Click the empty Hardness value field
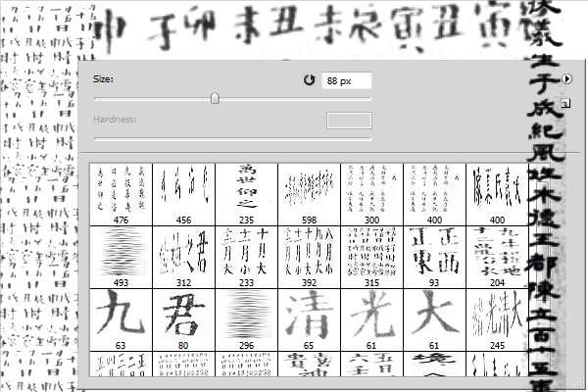588x392 pixels. pyautogui.click(x=349, y=121)
